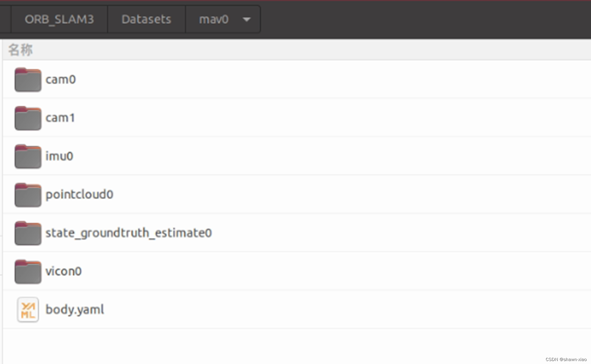Open the state_groundtruth_estimate0 folder icon
Screen dimensions: 591x364
28,233
